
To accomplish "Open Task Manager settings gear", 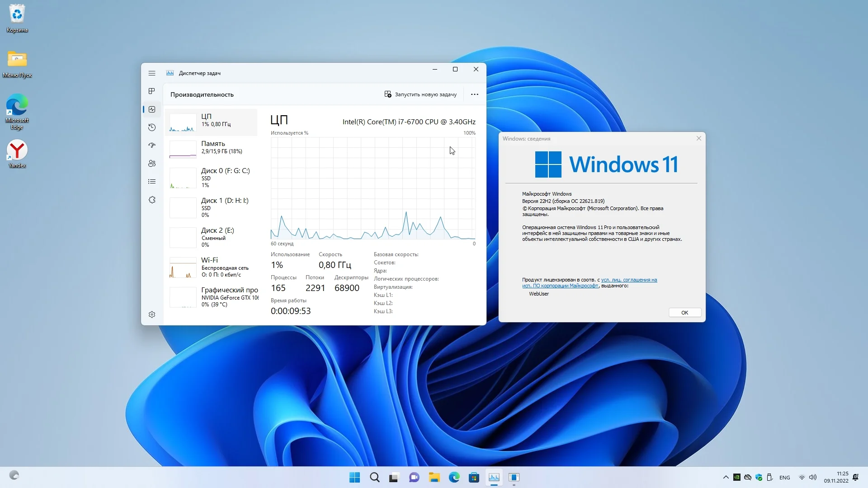I will click(152, 314).
